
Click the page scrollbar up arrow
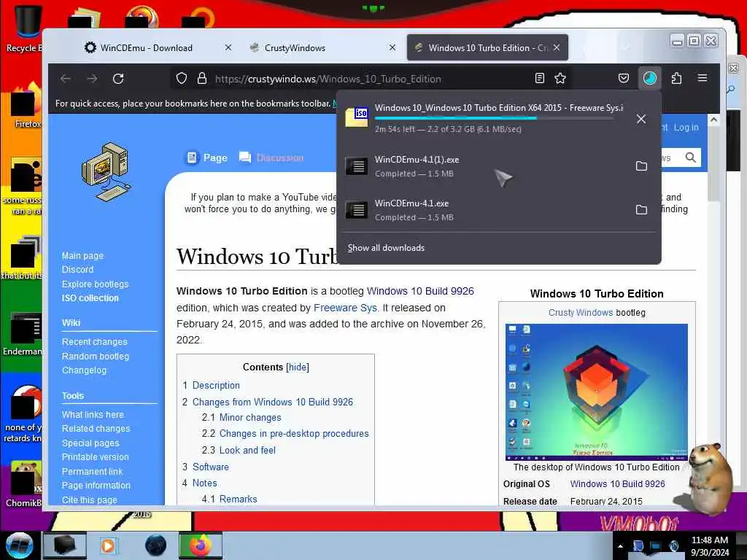click(x=713, y=120)
